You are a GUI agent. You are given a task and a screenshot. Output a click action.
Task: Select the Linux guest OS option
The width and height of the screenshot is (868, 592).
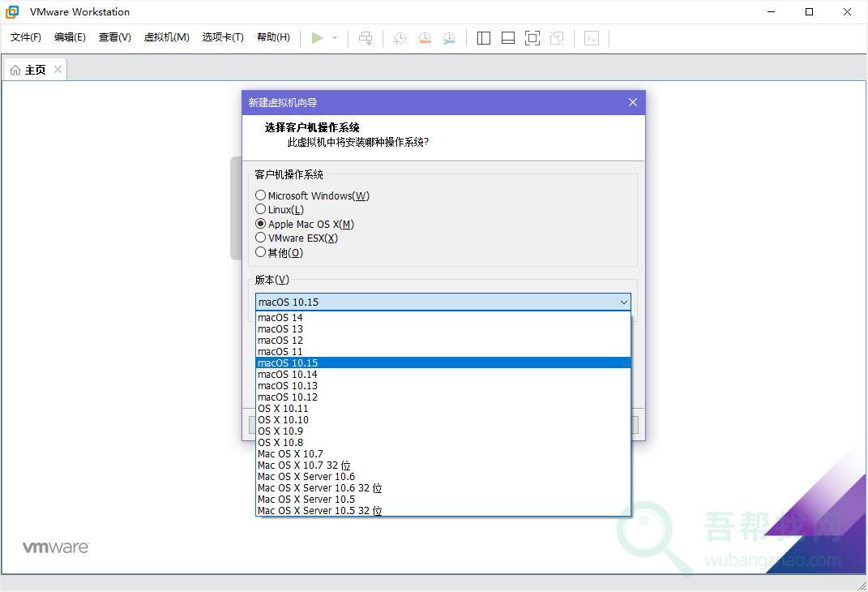point(260,209)
